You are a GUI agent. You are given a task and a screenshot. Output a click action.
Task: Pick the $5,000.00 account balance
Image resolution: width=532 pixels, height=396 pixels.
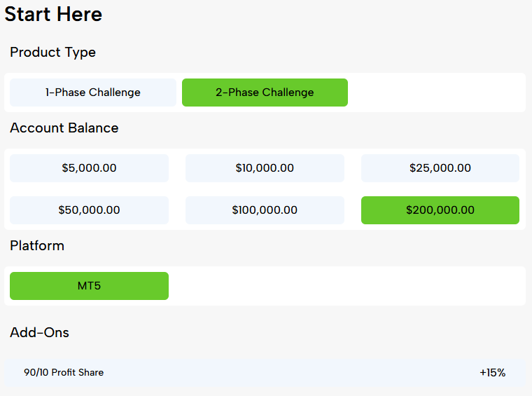pyautogui.click(x=89, y=168)
